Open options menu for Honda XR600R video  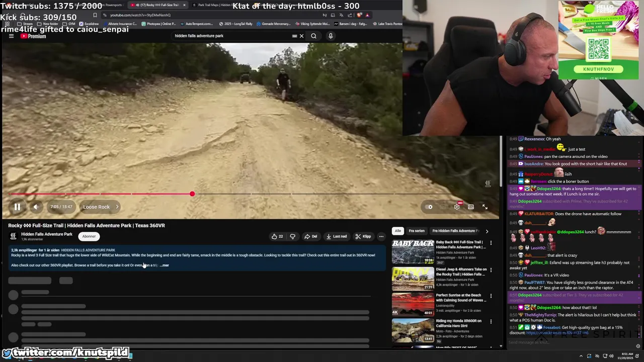point(491,322)
